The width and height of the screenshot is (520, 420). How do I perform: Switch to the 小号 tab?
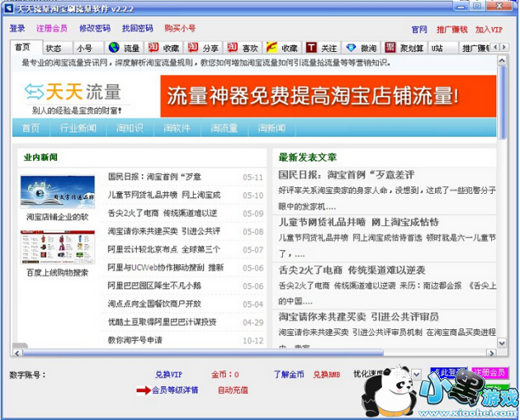[x=85, y=48]
